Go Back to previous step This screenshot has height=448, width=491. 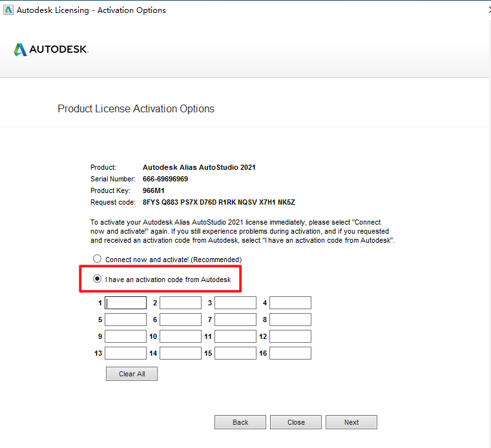coord(240,422)
